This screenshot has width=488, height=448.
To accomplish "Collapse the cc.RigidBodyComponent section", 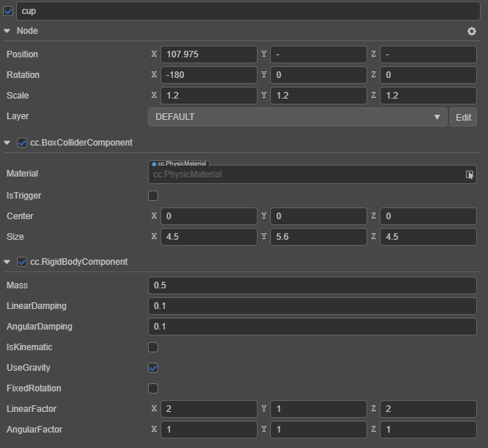I will [x=7, y=262].
